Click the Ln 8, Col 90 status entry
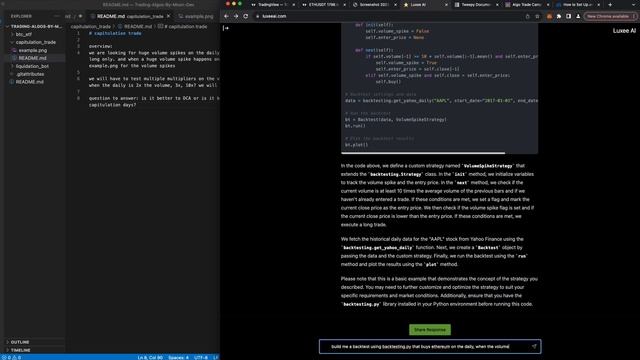This screenshot has height=360, width=640. 150,358
